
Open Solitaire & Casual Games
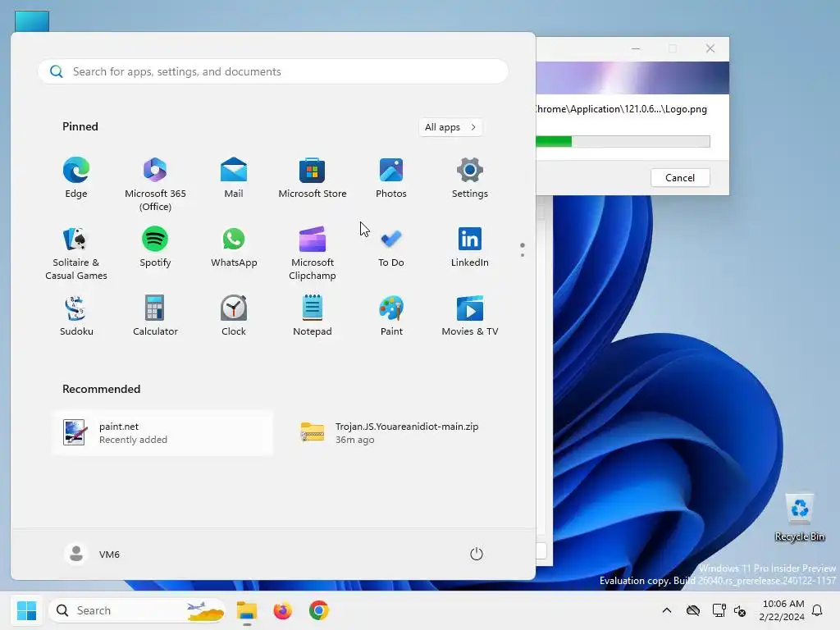coord(76,253)
